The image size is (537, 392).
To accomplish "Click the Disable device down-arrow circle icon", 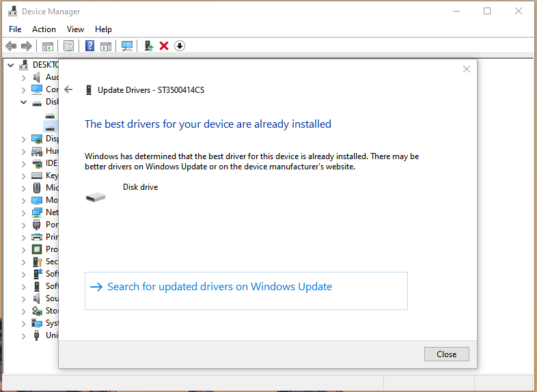I will click(180, 46).
